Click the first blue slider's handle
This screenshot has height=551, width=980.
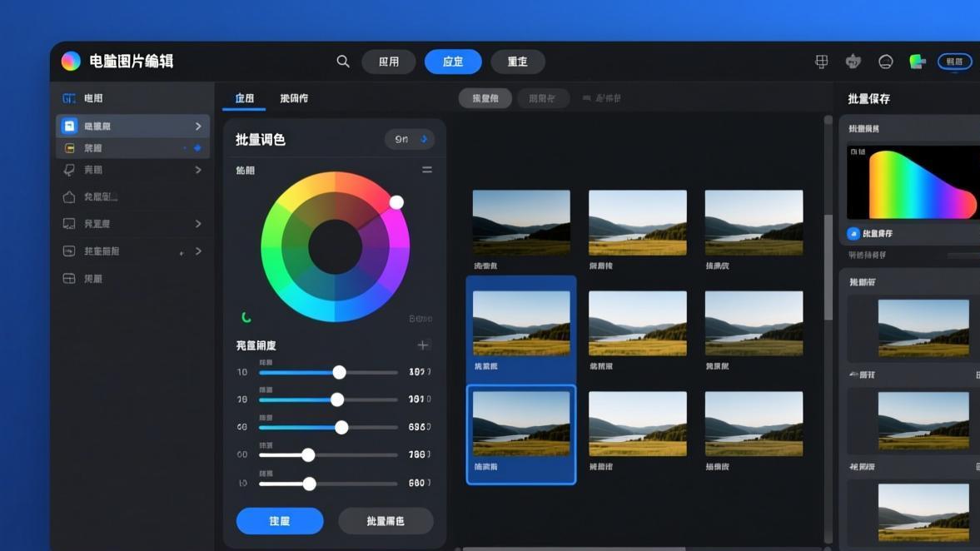[x=339, y=372]
